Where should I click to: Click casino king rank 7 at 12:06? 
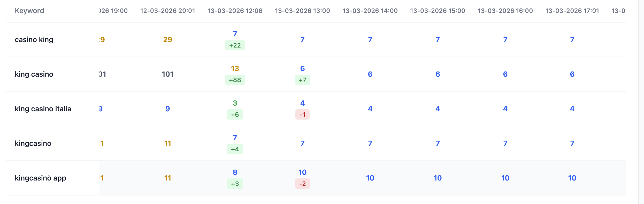pos(235,34)
